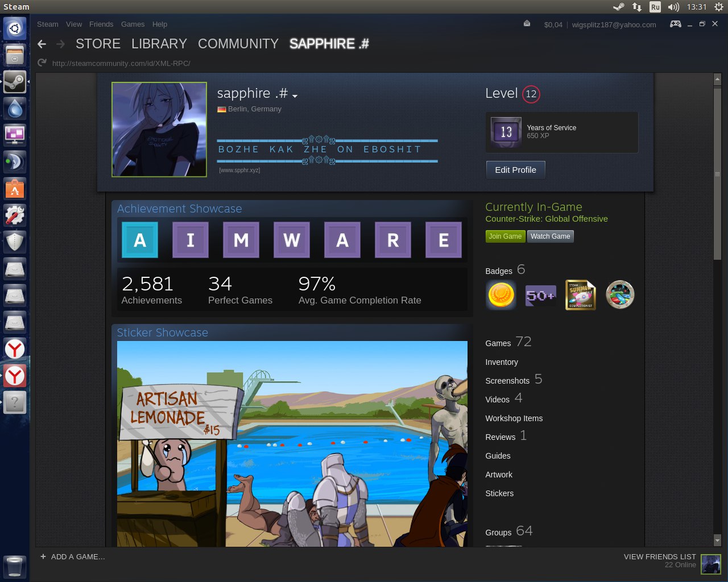Open VIEW FRIENDS LIST

pyautogui.click(x=660, y=557)
